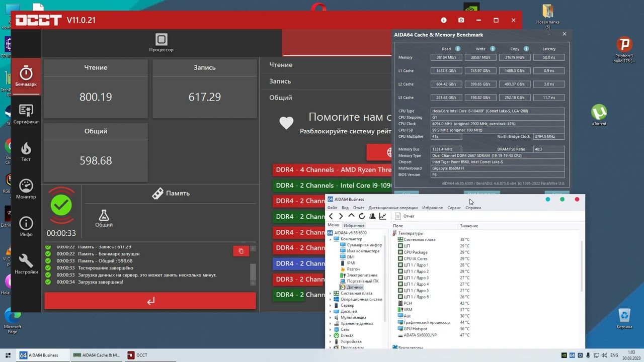Copy the OCCT log with red copy button
The width and height of the screenshot is (644, 362).
pyautogui.click(x=241, y=251)
